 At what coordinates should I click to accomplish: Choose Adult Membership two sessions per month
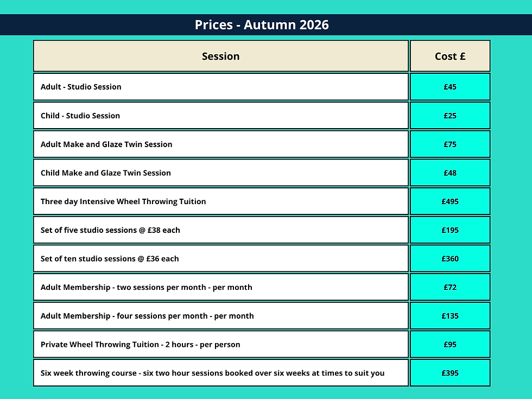[x=221, y=287]
